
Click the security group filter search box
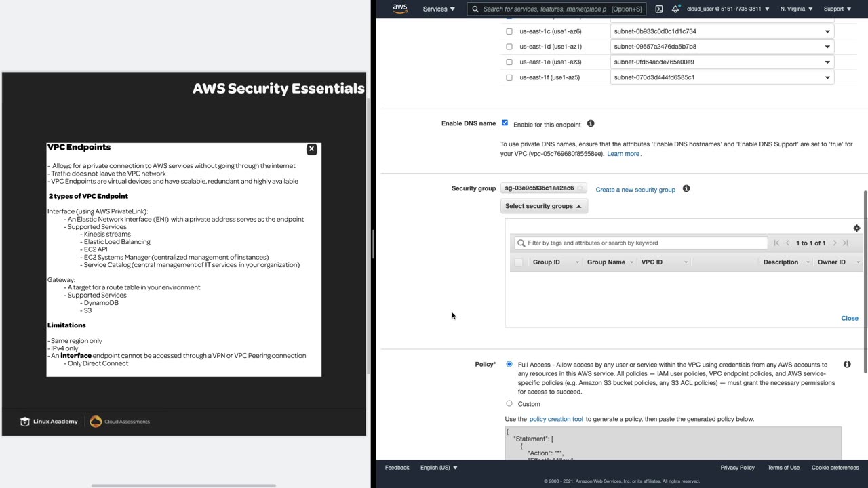click(x=641, y=243)
